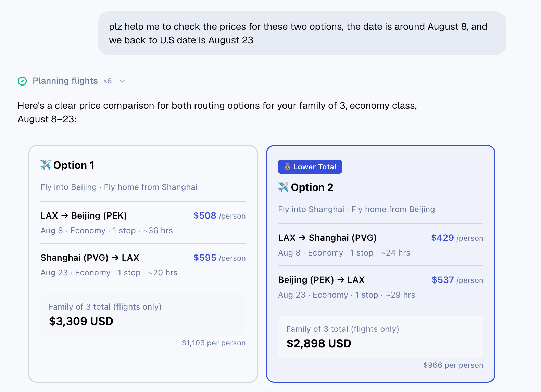Click the $508 per person price
The image size is (541, 392).
pos(219,215)
